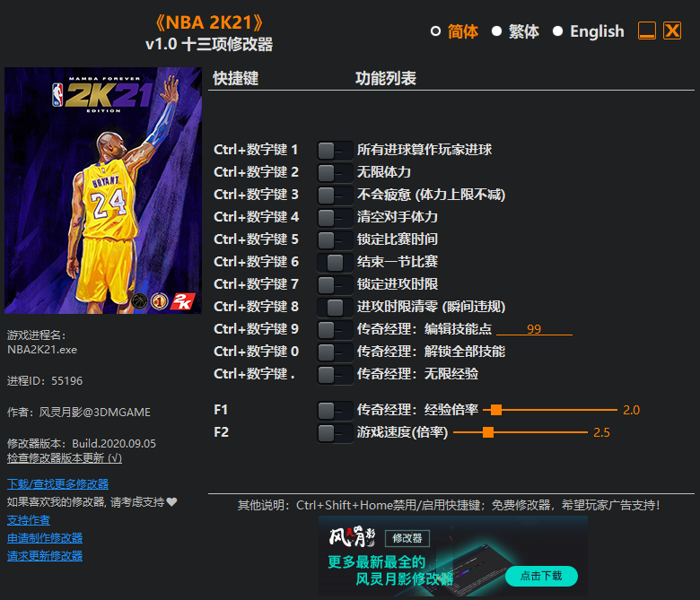This screenshot has width=700, height=600.
Task: Click the 进程ID: 55196 text
Action: (x=45, y=381)
